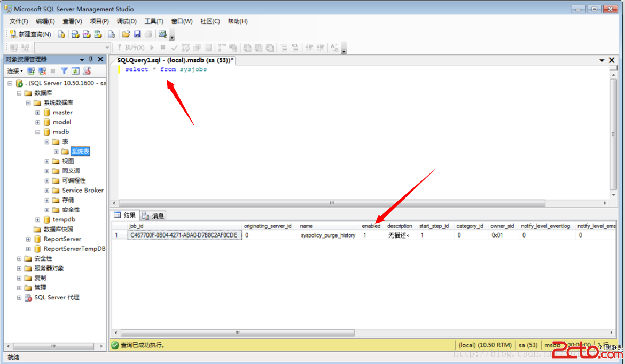The height and width of the screenshot is (364, 625).
Task: Click the enabled column header
Action: (x=371, y=226)
